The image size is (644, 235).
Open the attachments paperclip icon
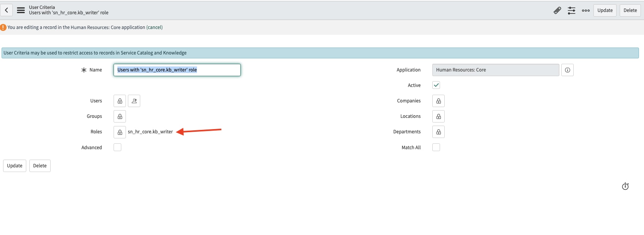557,10
